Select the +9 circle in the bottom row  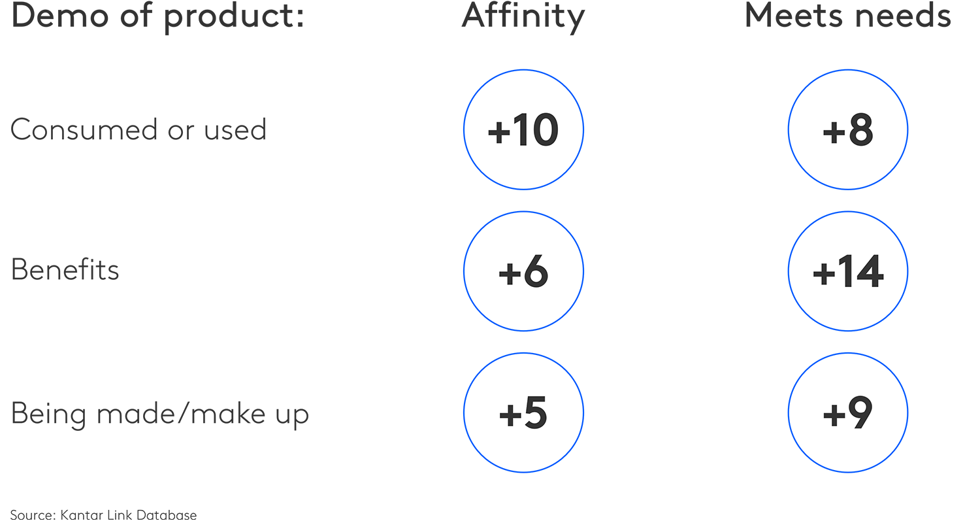pos(848,413)
